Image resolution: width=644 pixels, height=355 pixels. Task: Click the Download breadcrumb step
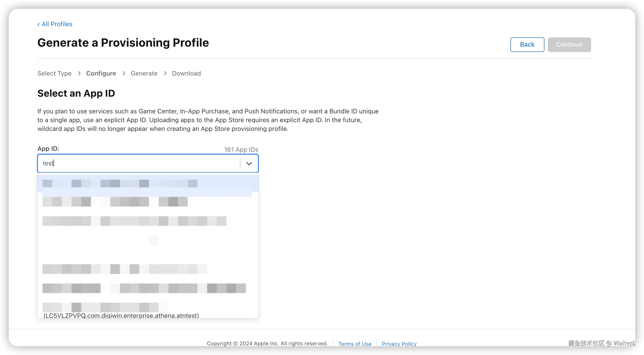[186, 73]
